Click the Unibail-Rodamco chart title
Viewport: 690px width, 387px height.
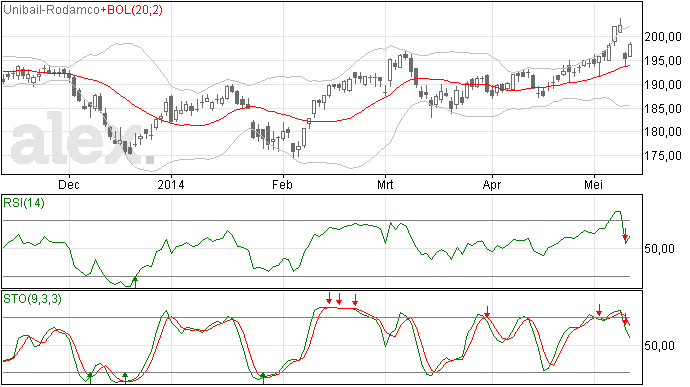pyautogui.click(x=51, y=10)
